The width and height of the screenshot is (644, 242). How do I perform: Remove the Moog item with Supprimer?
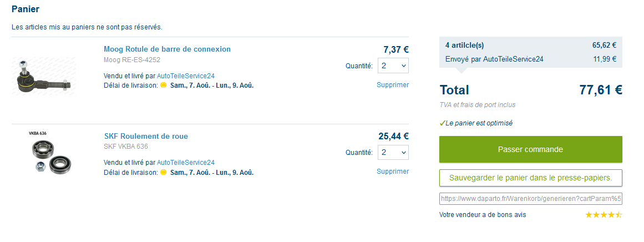click(x=393, y=85)
